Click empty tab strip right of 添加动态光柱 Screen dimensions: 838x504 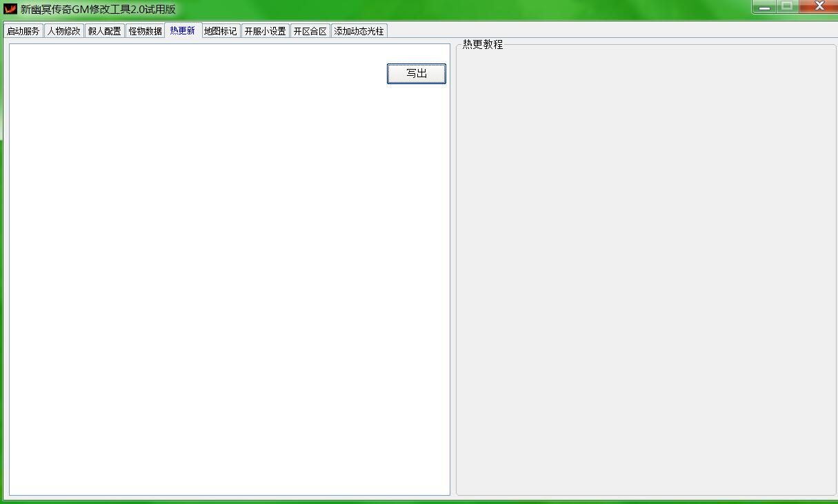click(x=586, y=31)
